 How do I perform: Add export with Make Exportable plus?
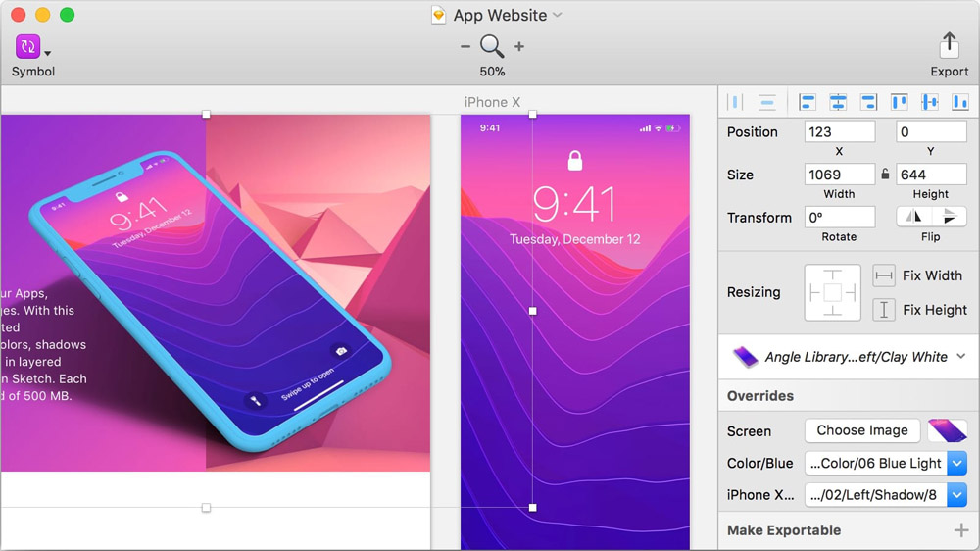(960, 530)
